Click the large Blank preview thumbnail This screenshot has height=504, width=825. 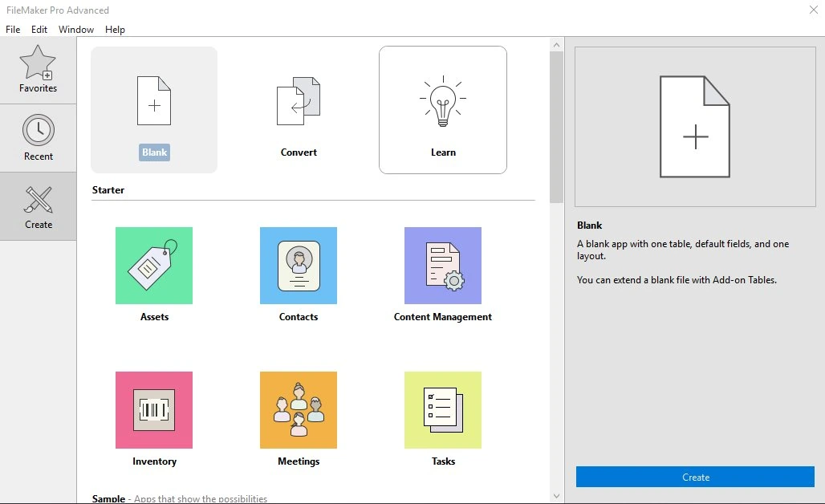[695, 127]
